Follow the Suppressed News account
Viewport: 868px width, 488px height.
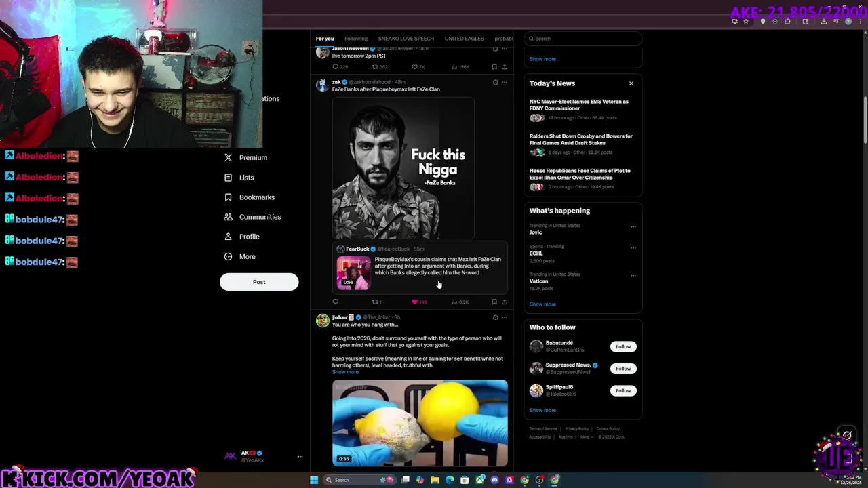623,369
